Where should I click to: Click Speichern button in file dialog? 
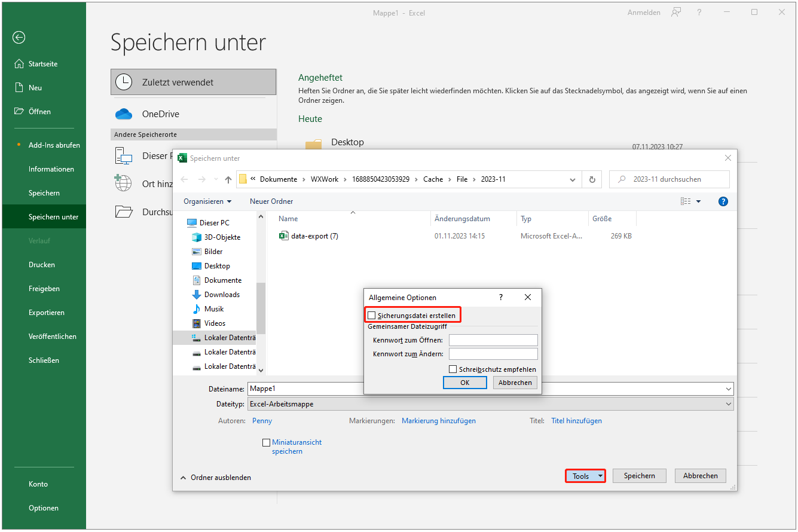pos(640,476)
